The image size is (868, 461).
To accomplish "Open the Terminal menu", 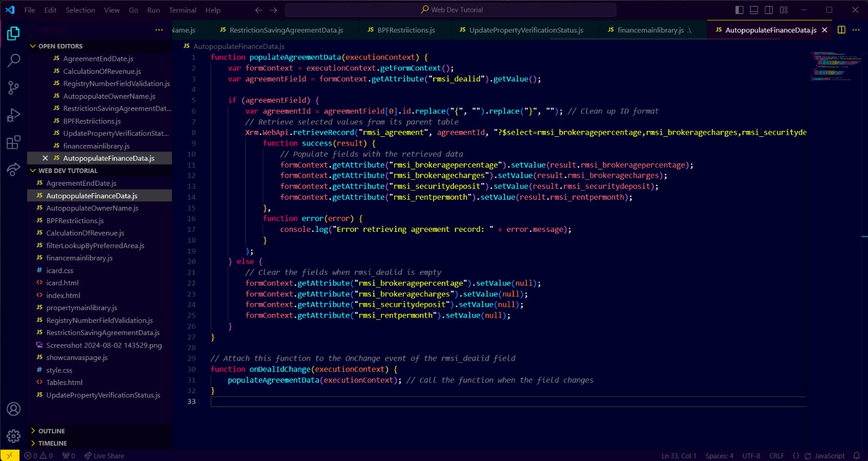I will click(182, 10).
